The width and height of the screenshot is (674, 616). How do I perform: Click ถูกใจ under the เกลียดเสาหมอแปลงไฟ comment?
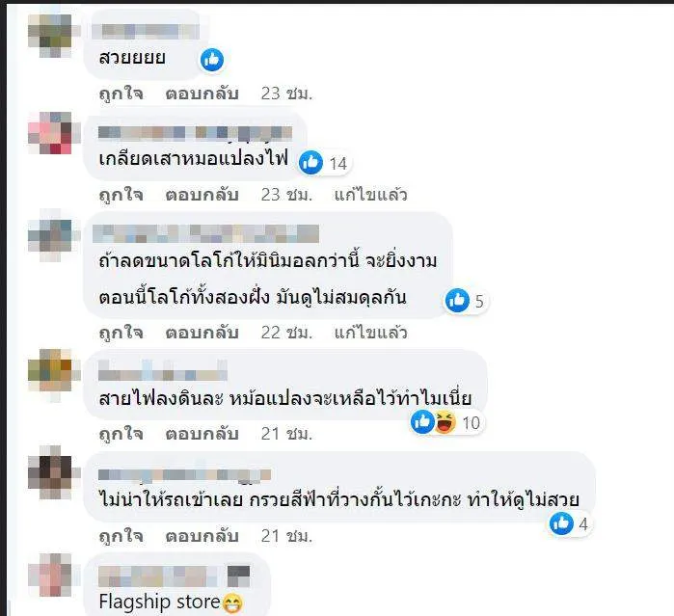(x=121, y=195)
